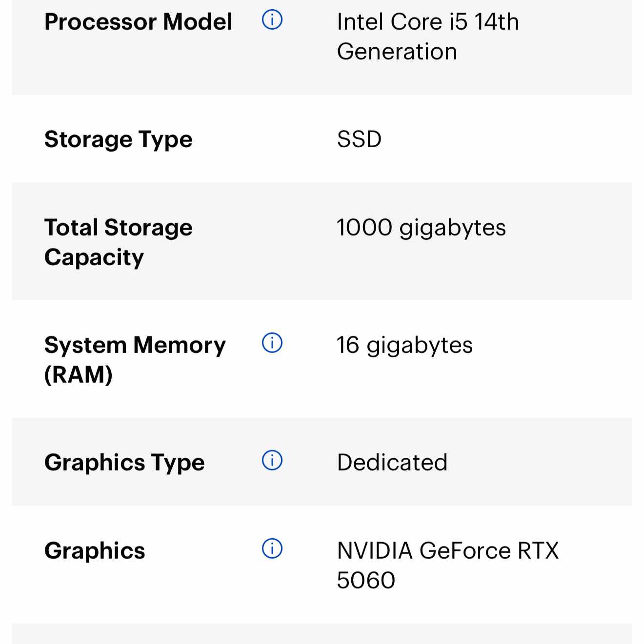Click the '16 gigabytes' memory value
The width and height of the screenshot is (644, 644).
404,345
